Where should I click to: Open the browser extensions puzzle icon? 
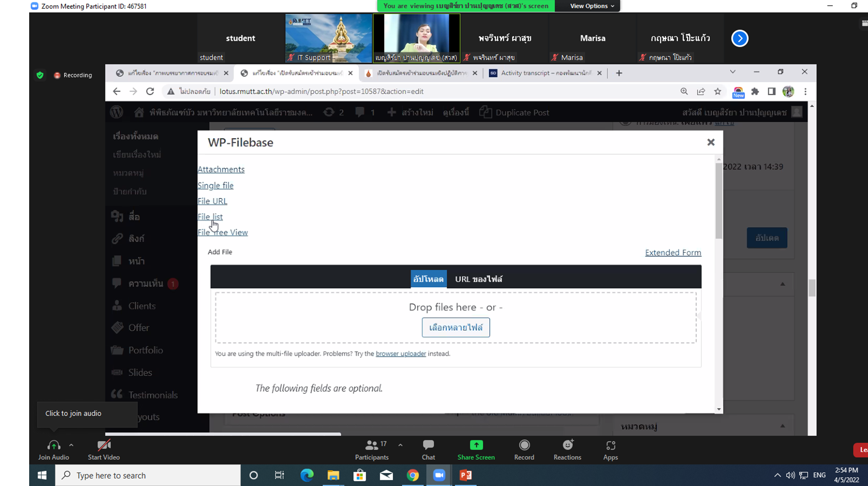755,91
